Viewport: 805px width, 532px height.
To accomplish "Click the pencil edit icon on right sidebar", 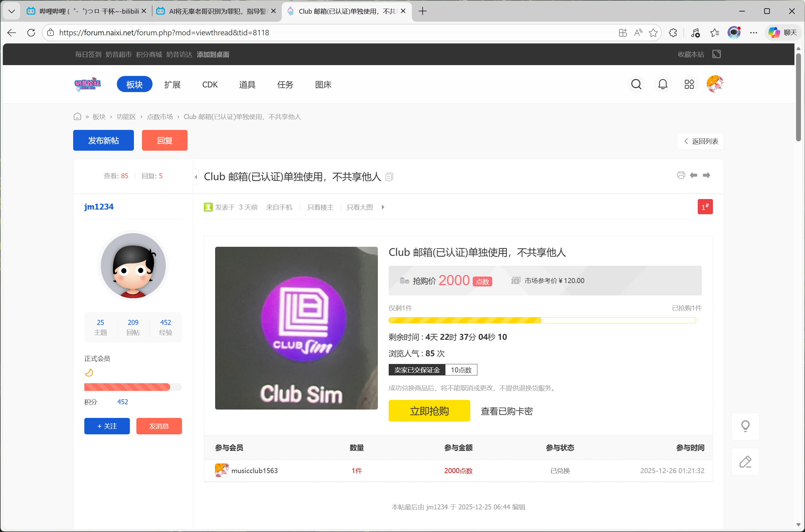I will (x=745, y=462).
